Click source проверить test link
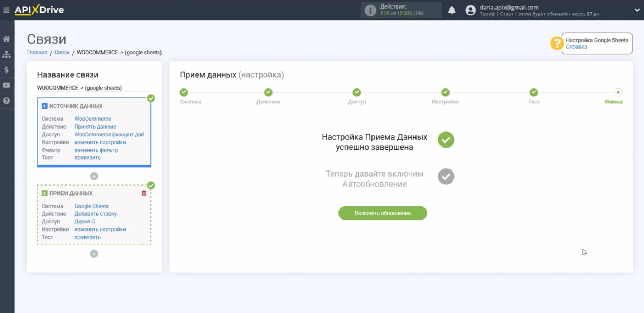 (87, 158)
